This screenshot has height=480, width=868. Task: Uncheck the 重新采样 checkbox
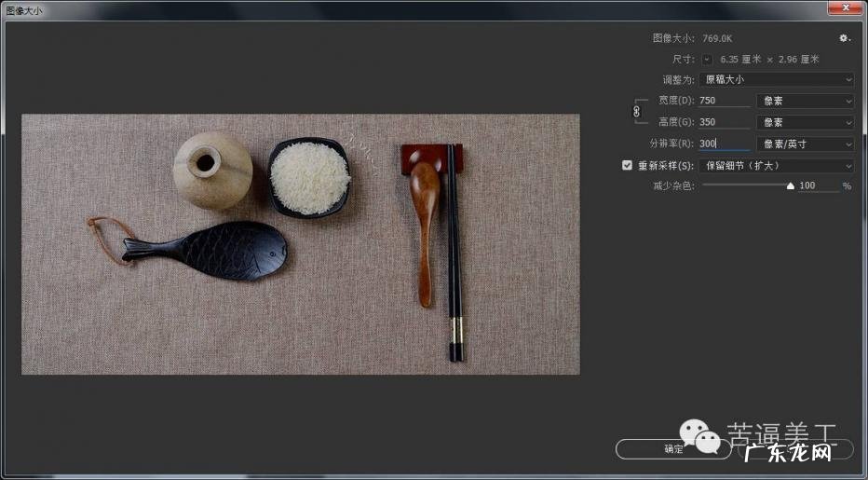627,165
